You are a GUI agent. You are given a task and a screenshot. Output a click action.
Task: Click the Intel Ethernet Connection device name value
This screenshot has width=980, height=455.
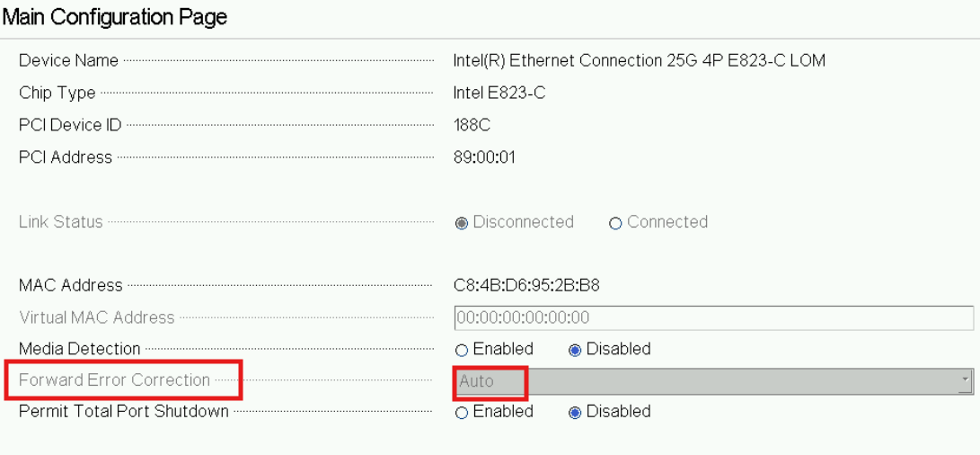pyautogui.click(x=639, y=61)
